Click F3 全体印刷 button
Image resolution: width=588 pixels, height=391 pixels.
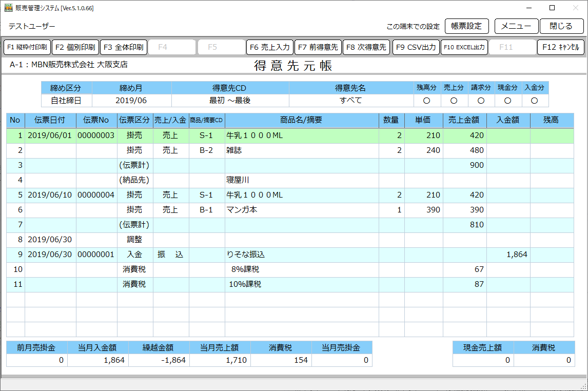(123, 47)
